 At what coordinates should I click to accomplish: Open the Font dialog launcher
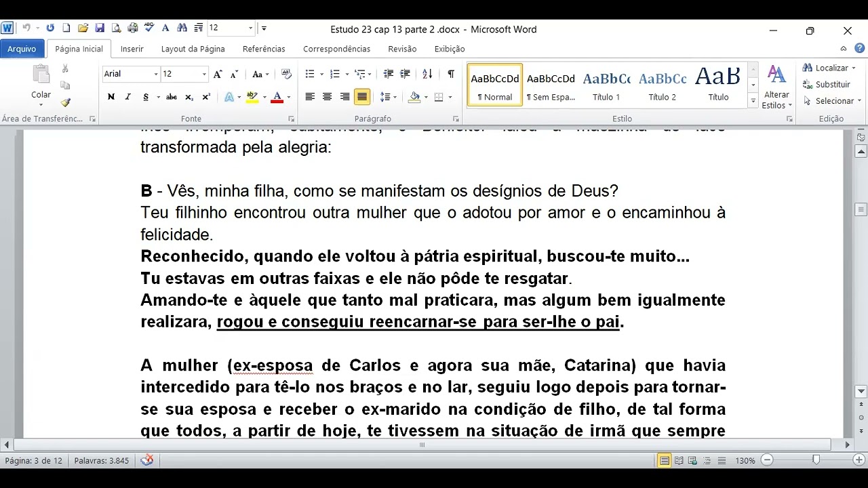coord(291,119)
